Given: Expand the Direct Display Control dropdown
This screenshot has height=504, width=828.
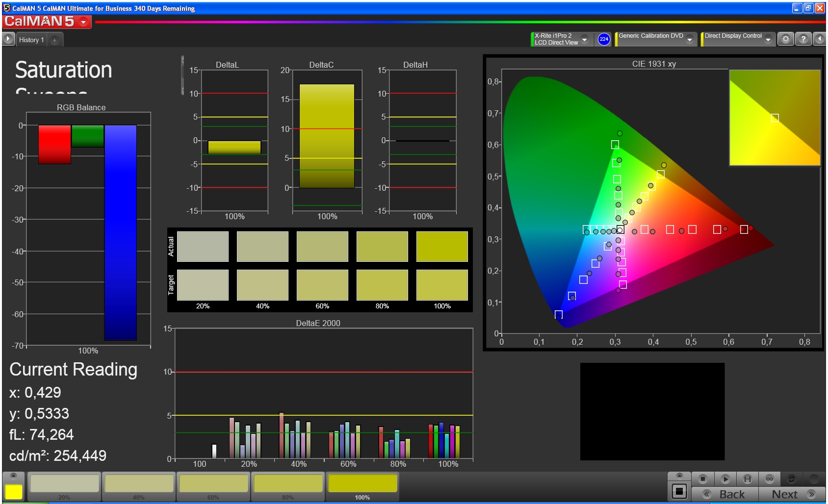Looking at the screenshot, I should tap(768, 39).
